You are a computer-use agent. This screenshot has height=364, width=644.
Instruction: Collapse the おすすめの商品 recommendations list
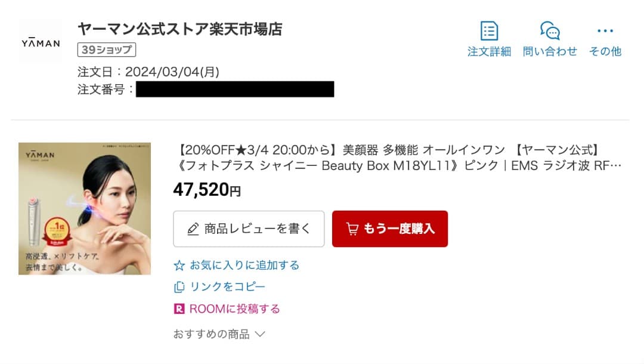coord(218,334)
